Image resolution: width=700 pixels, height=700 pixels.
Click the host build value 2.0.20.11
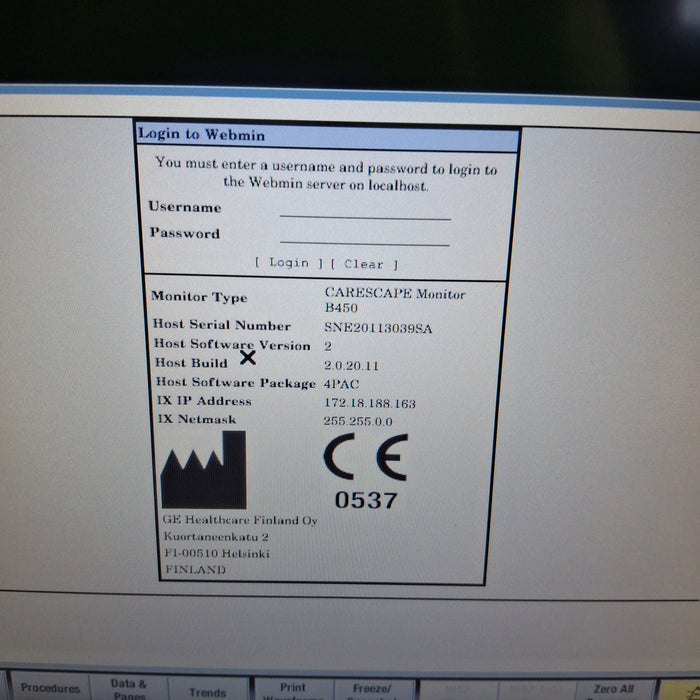tap(351, 366)
